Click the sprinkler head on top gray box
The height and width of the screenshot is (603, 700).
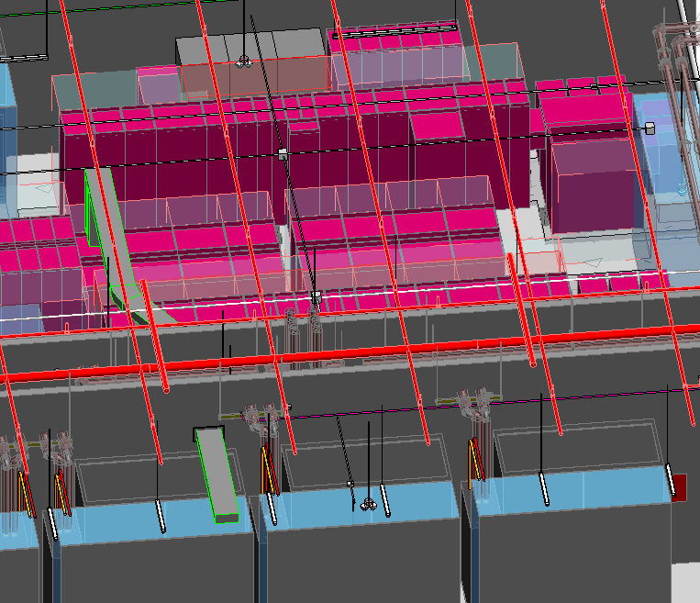244,61
